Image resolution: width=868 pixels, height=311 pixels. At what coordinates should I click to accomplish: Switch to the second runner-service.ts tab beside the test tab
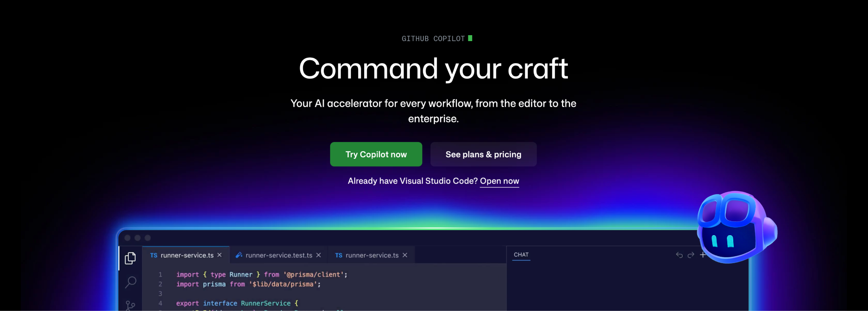pos(371,255)
